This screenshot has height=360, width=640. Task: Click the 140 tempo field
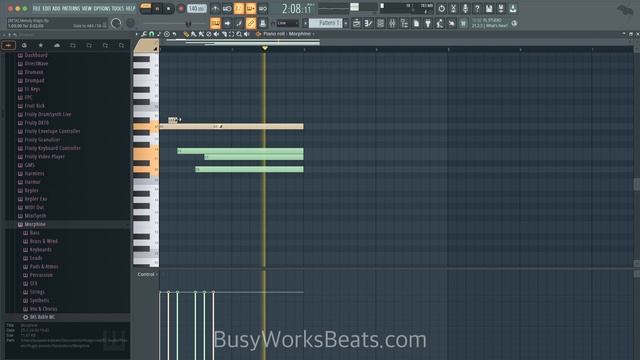pyautogui.click(x=197, y=9)
